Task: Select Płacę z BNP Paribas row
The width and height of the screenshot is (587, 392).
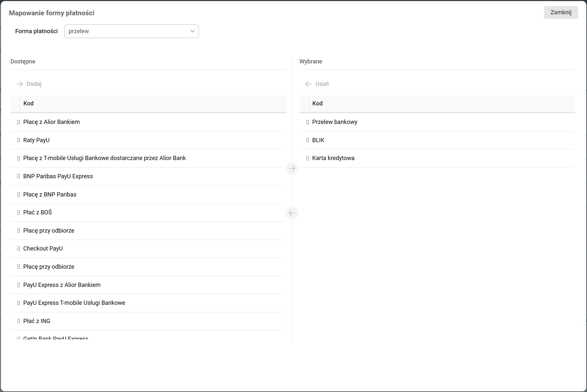Action: (x=50, y=195)
